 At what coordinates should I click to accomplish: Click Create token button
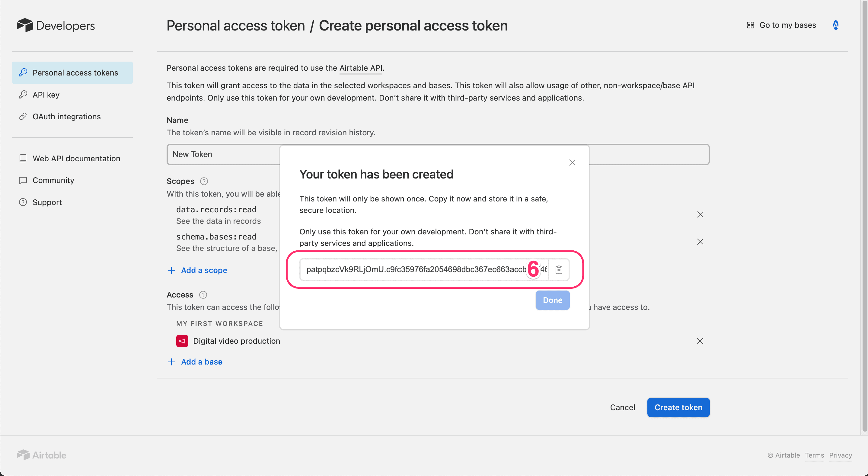pos(678,407)
